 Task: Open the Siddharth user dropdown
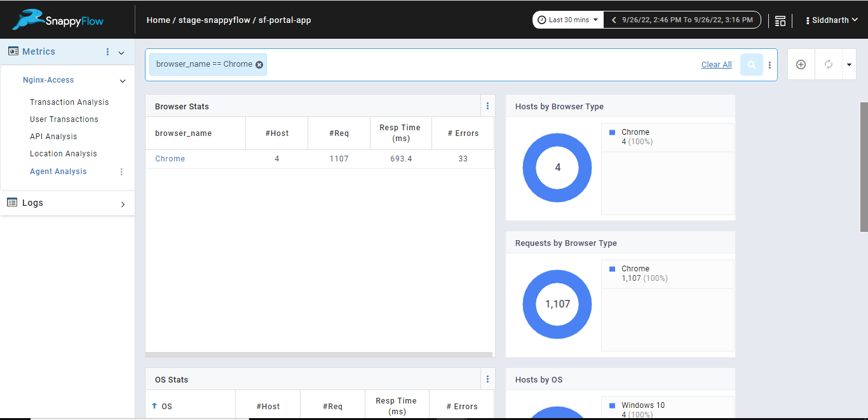831,20
